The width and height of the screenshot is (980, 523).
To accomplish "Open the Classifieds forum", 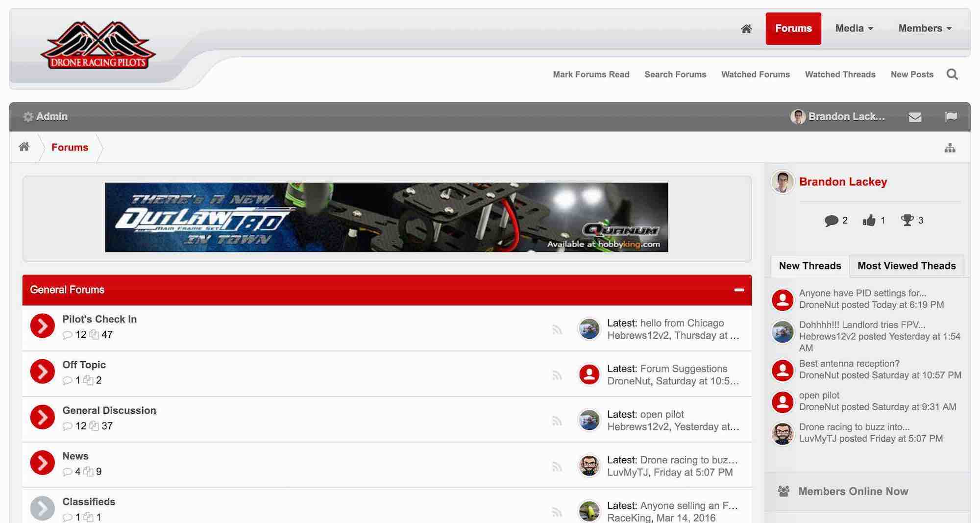I will (x=89, y=501).
